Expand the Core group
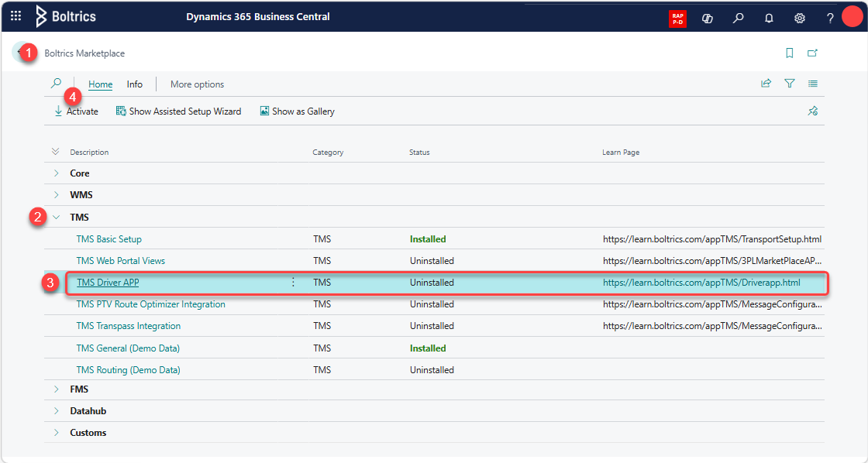Screen dimensions: 868x463 tap(57, 173)
